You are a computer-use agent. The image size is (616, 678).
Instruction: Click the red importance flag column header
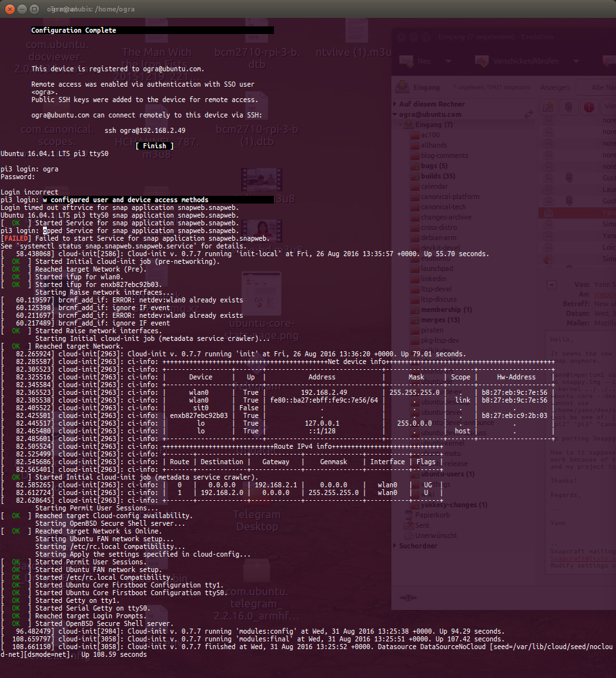point(588,107)
